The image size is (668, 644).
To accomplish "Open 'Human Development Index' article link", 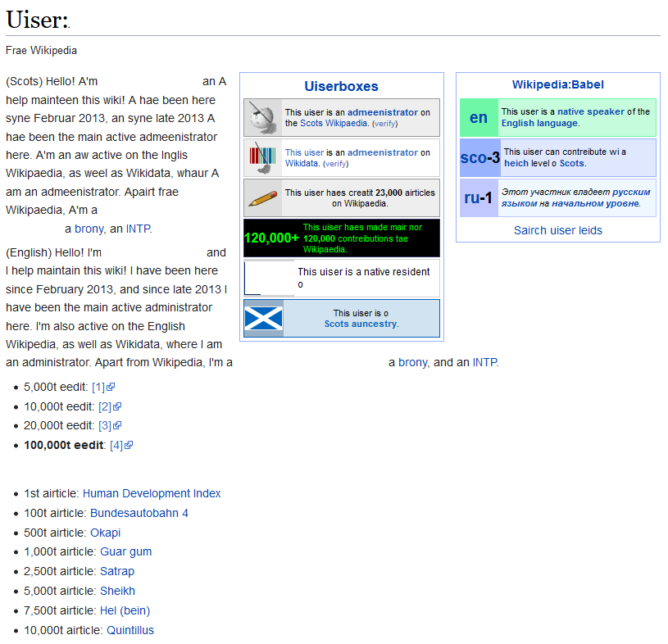I will click(x=152, y=493).
